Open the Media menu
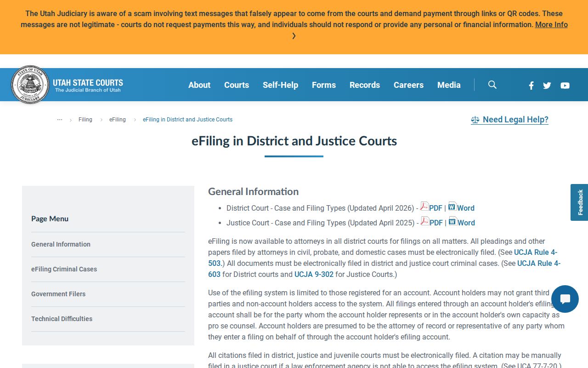 [x=449, y=85]
